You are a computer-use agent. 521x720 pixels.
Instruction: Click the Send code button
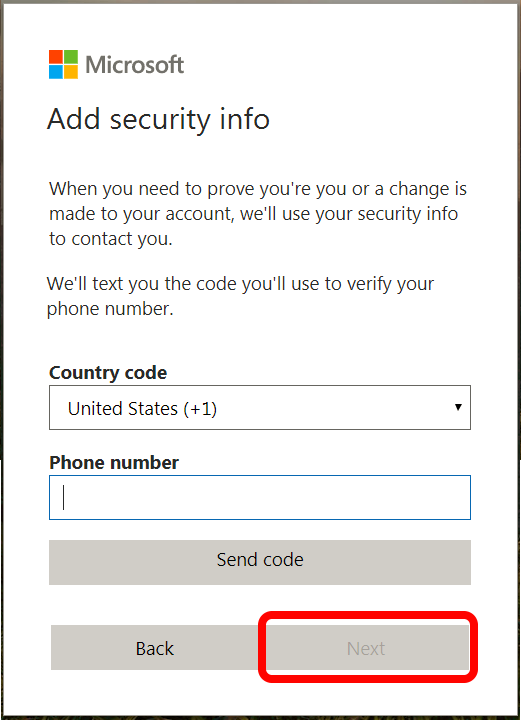coord(260,562)
